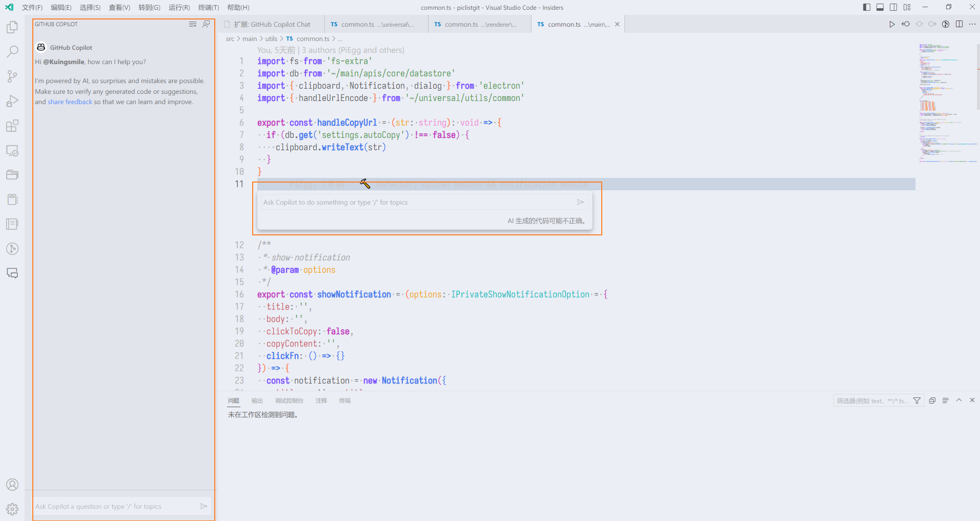Screen dimensions: 980x521
Task: Open the Accounts icon
Action: 12,485
